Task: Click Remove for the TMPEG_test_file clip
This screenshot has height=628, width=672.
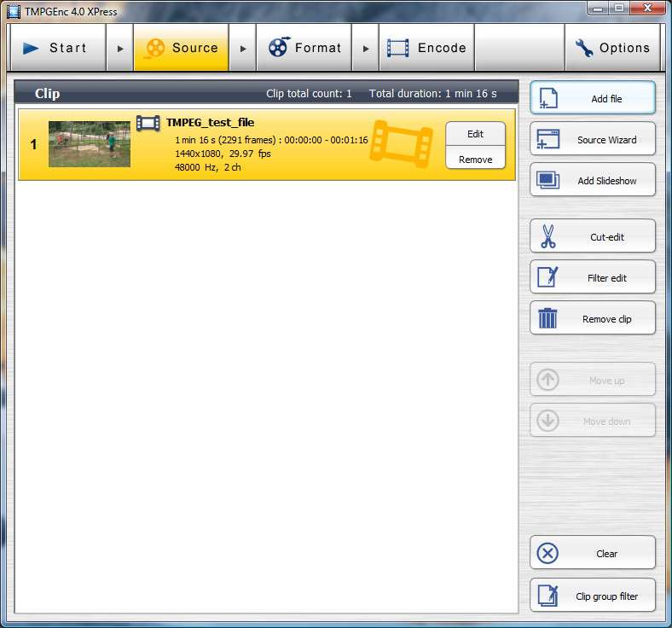Action: 475,158
